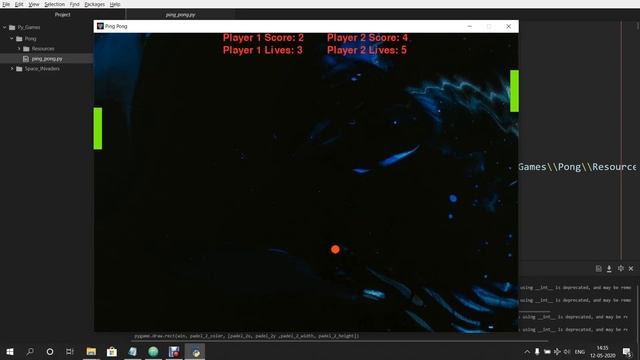Open File Explorer from the taskbar
640x360 pixels.
pyautogui.click(x=91, y=351)
